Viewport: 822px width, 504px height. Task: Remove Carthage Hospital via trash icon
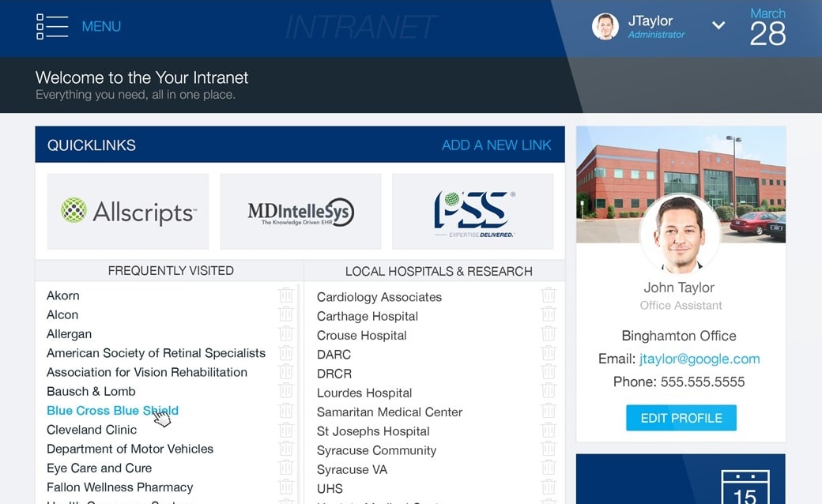coord(549,314)
